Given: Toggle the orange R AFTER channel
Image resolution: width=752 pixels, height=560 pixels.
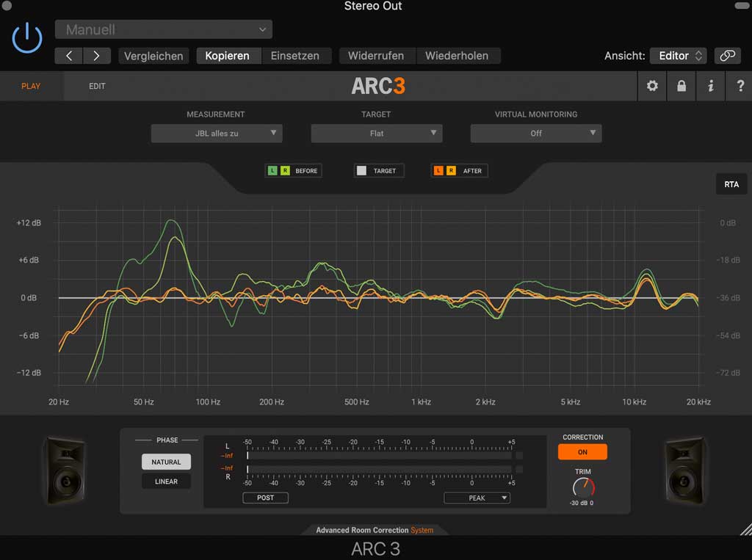Looking at the screenshot, I should (x=451, y=171).
